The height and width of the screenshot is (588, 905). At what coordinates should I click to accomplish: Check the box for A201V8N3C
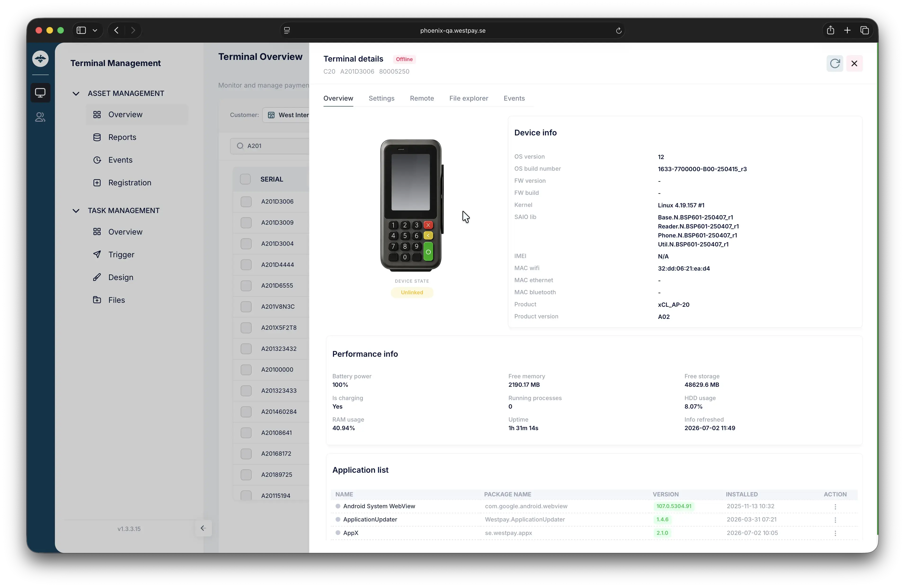pyautogui.click(x=246, y=307)
